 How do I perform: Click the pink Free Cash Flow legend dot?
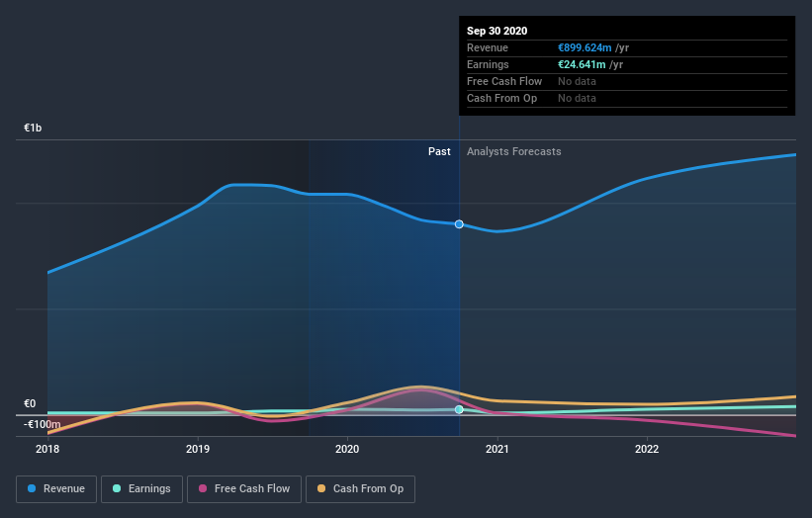203,488
